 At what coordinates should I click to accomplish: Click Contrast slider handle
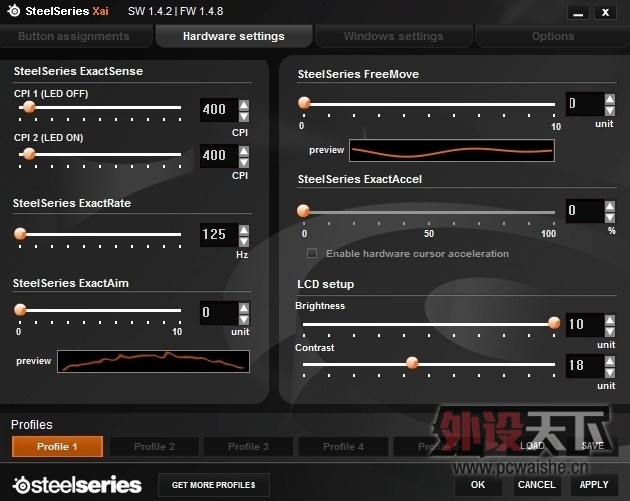click(412, 363)
